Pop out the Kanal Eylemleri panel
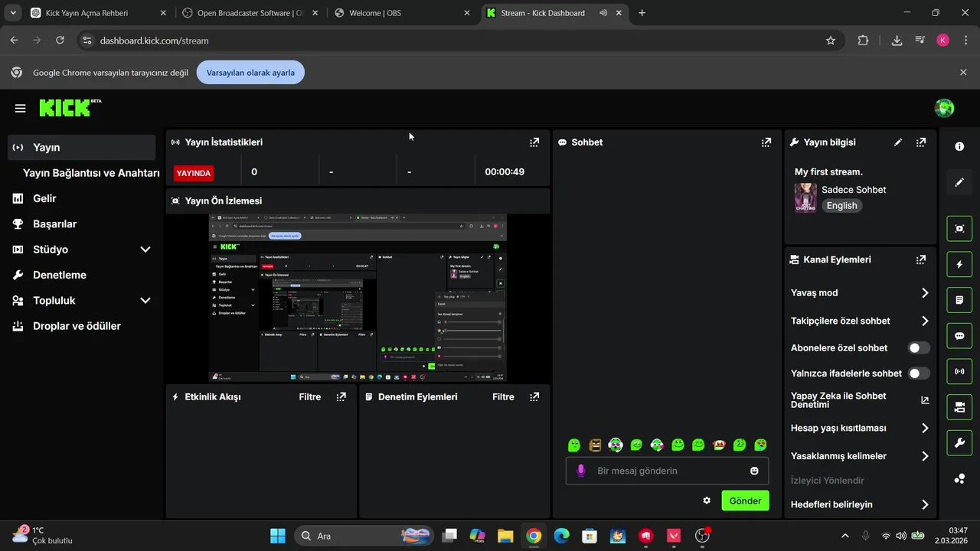Viewport: 980px width, 551px height. tap(921, 259)
